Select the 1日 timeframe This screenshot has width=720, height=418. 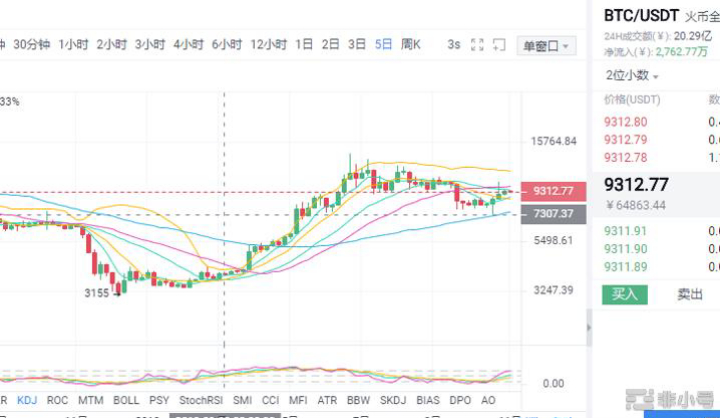point(304,45)
